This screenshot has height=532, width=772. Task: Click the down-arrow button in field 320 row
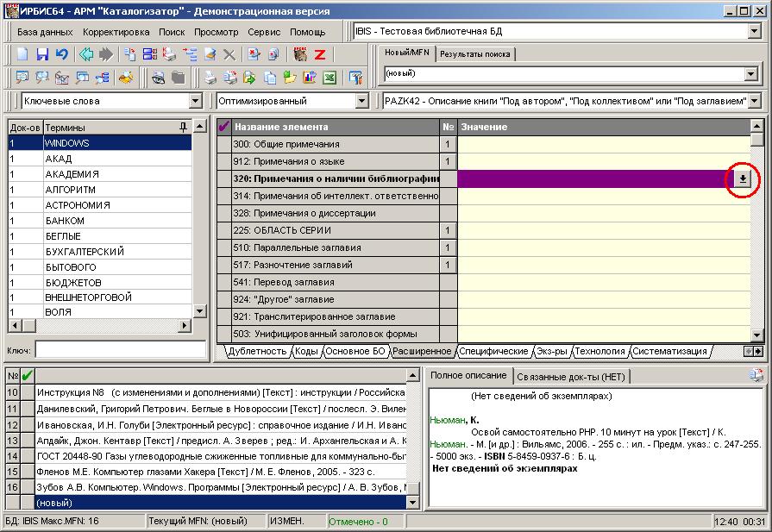point(743,179)
